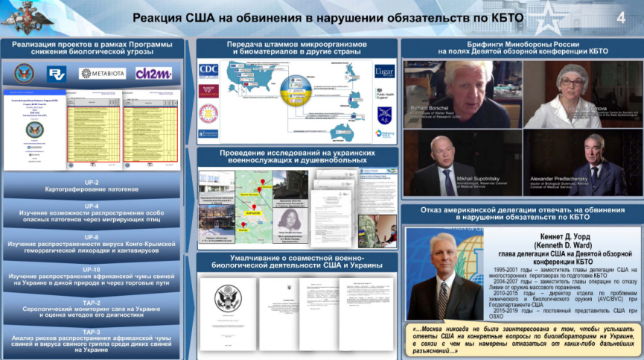
Task: Click the Virginia Tech logo
Action: [x=208, y=91]
